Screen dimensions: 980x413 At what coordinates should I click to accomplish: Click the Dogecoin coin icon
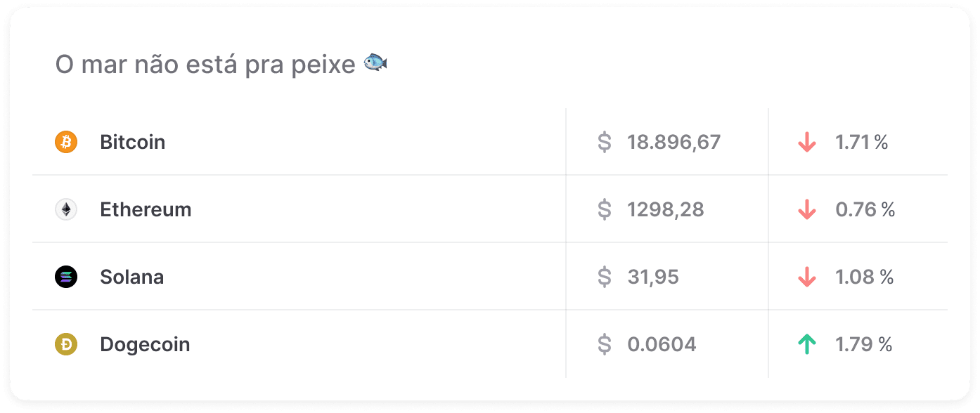[65, 344]
